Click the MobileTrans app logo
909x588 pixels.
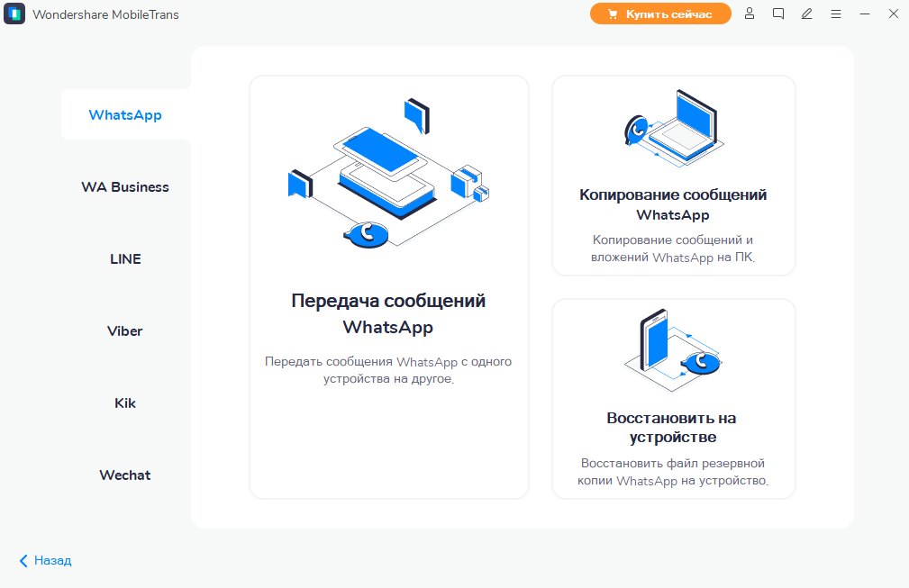pyautogui.click(x=14, y=14)
